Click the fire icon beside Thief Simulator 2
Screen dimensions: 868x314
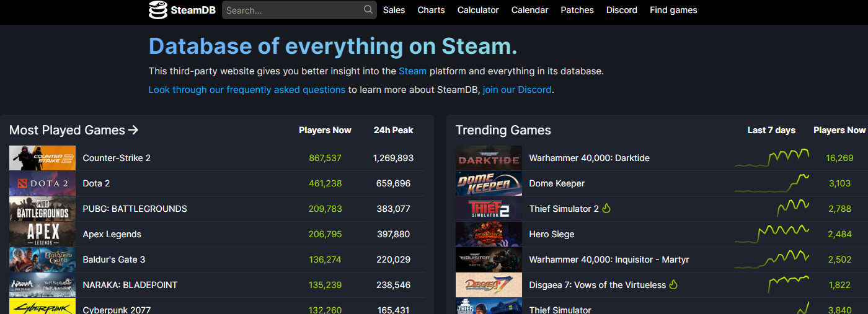click(x=606, y=209)
